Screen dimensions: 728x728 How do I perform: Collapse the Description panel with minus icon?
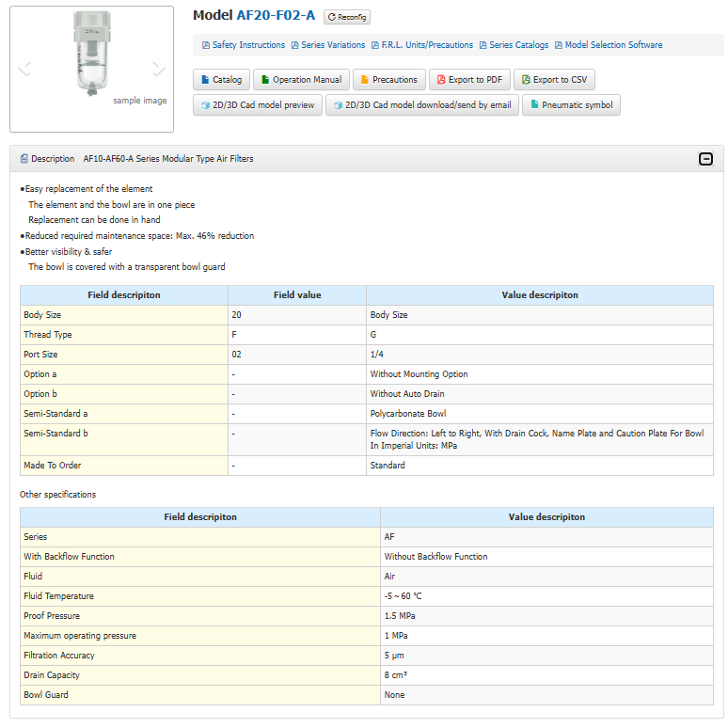point(705,159)
